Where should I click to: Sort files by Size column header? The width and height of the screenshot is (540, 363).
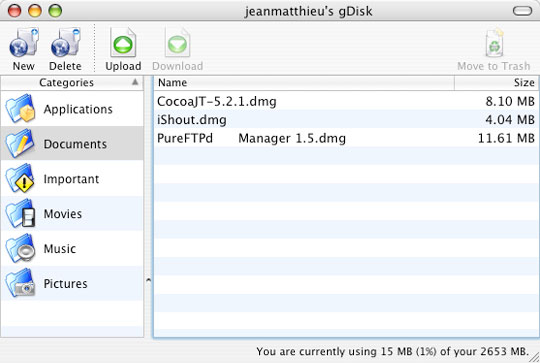[x=496, y=83]
